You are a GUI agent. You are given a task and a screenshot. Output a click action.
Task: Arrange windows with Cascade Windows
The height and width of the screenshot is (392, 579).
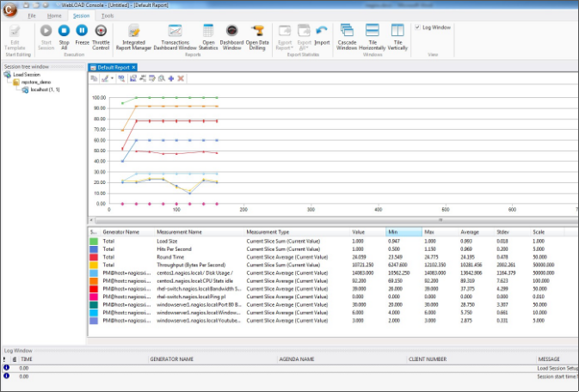coord(347,37)
